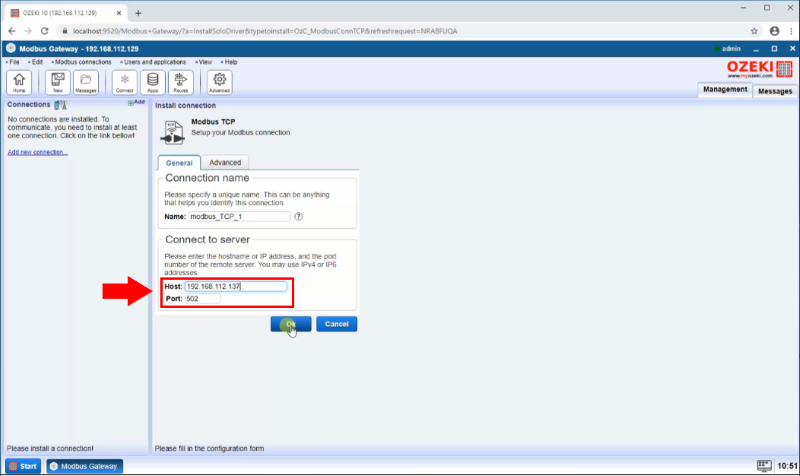This screenshot has height=476, width=800.
Task: Click 'Please fill in the configuration form' status
Action: pyautogui.click(x=209, y=448)
